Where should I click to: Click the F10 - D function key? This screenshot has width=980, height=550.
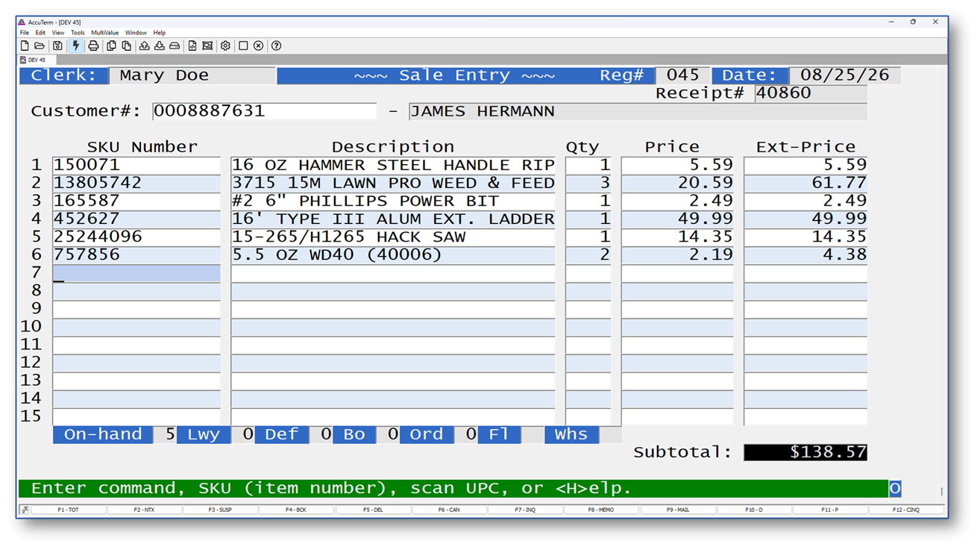[754, 510]
